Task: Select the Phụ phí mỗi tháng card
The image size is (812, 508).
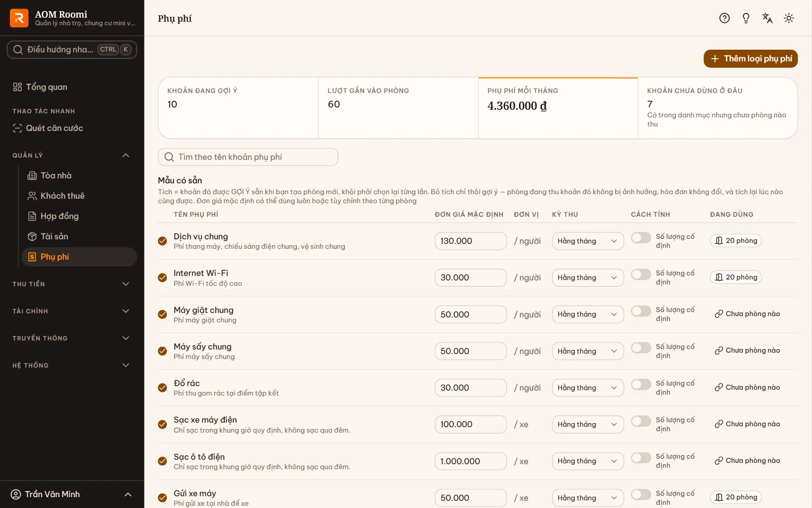Action: (x=558, y=108)
